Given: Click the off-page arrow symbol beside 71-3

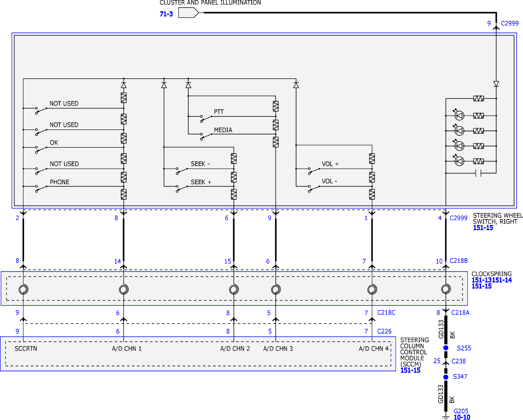Looking at the screenshot, I should point(188,13).
